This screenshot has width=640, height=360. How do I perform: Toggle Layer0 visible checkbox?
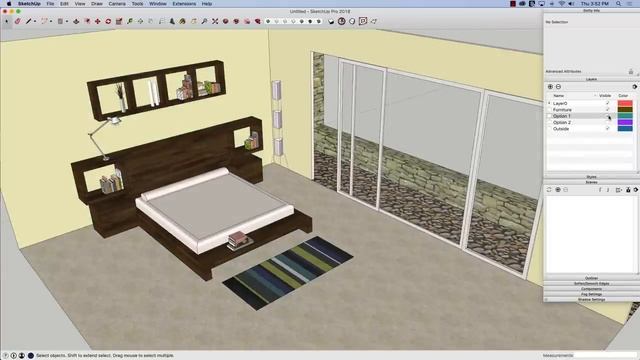tap(608, 103)
